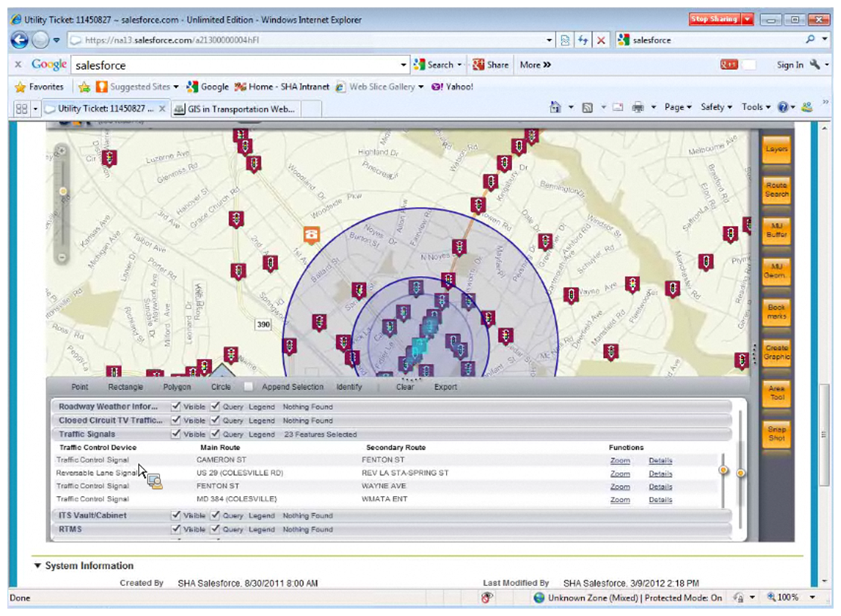Go back with the browser Back arrow

19,40
